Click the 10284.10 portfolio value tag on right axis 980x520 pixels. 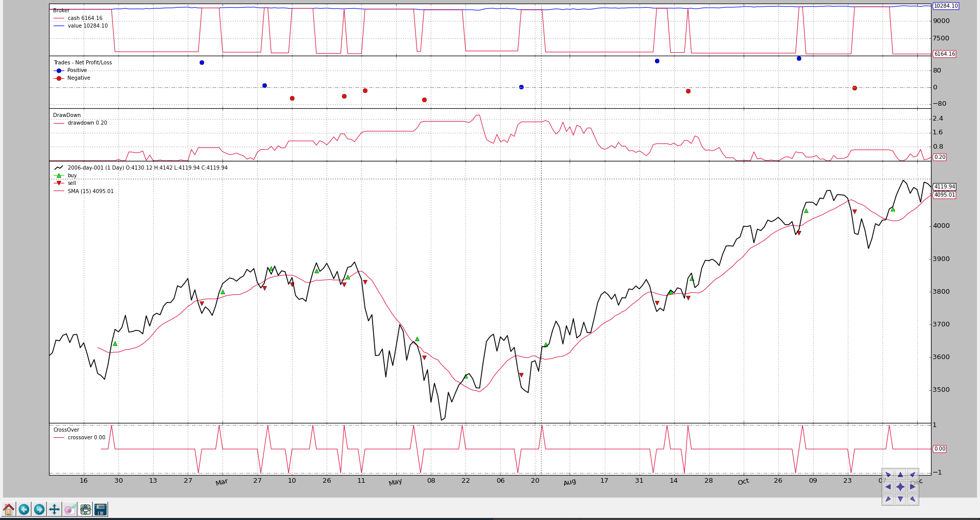(946, 6)
